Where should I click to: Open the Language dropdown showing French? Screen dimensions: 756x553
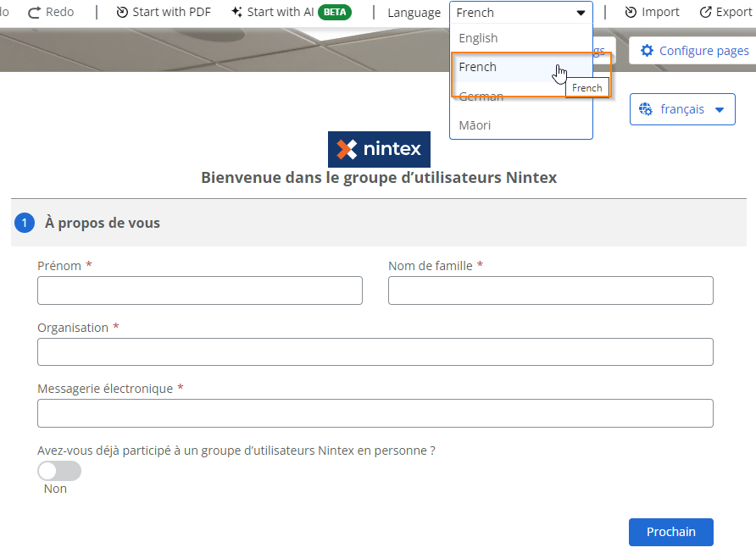point(520,13)
